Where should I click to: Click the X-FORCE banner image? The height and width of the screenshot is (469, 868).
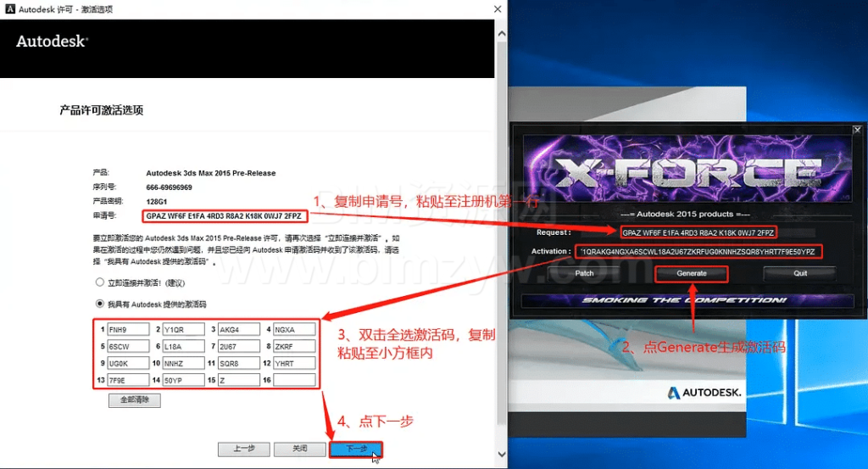point(687,170)
